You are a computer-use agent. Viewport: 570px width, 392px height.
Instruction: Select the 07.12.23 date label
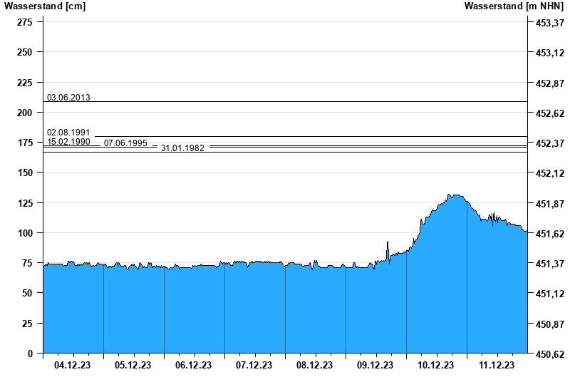[254, 366]
